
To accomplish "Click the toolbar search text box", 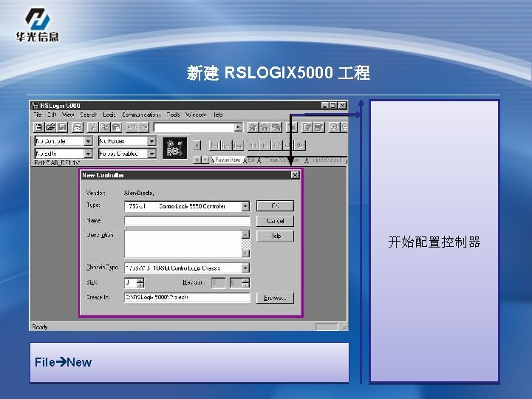I will tap(194, 127).
